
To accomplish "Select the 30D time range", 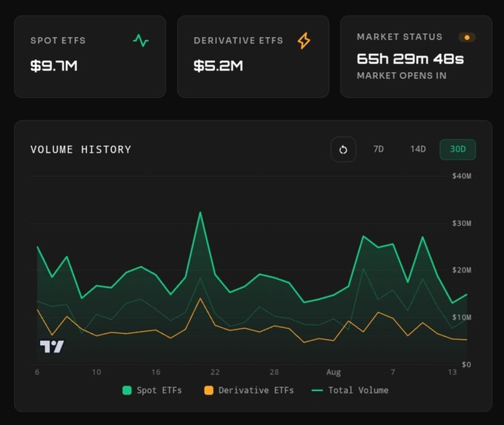I will click(x=458, y=150).
